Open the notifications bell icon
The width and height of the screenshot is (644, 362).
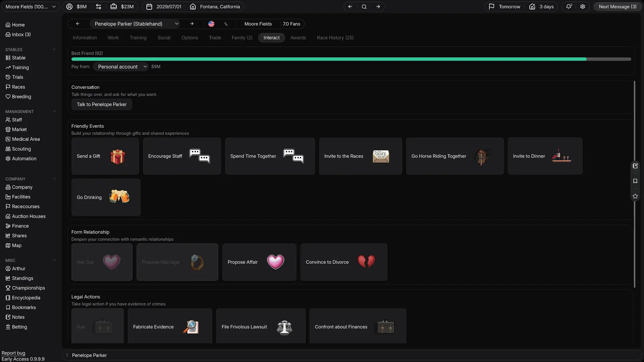pos(569,6)
